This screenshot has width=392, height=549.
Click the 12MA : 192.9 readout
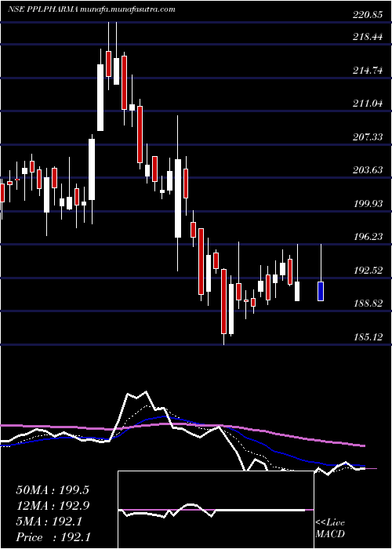(x=53, y=506)
